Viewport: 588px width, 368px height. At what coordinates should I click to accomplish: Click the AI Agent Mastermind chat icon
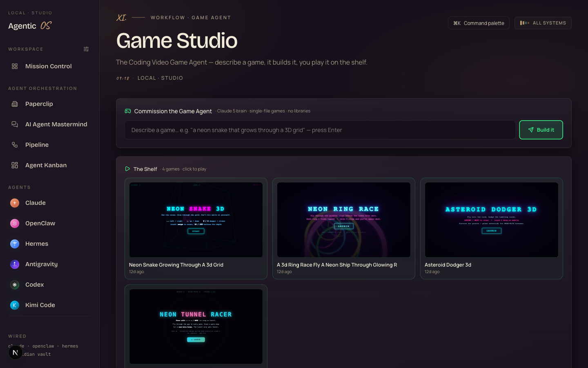click(x=15, y=124)
